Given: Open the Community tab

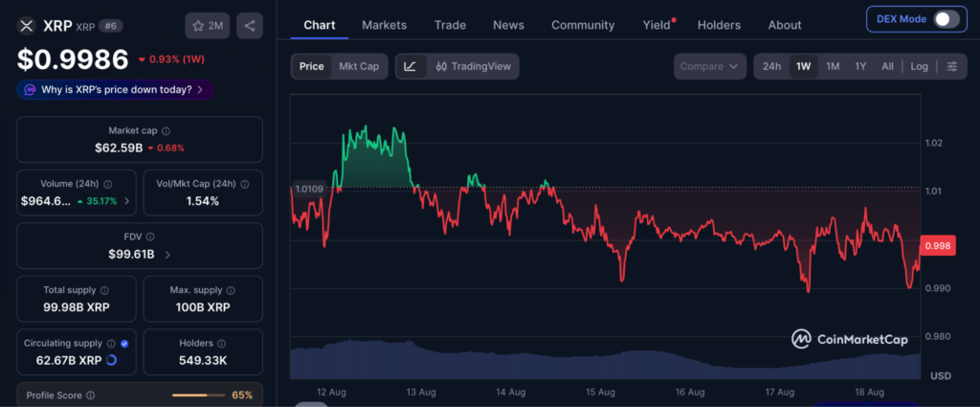Looking at the screenshot, I should pos(583,25).
